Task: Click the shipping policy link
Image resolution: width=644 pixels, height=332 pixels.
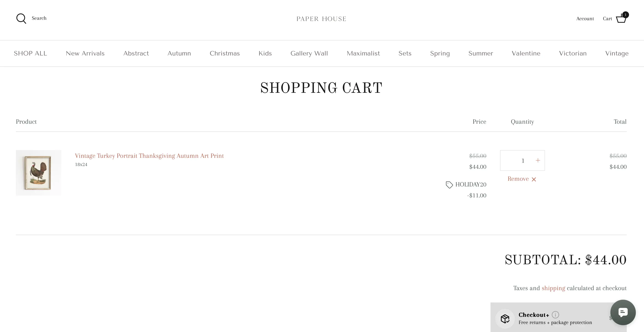Action: [x=553, y=288]
